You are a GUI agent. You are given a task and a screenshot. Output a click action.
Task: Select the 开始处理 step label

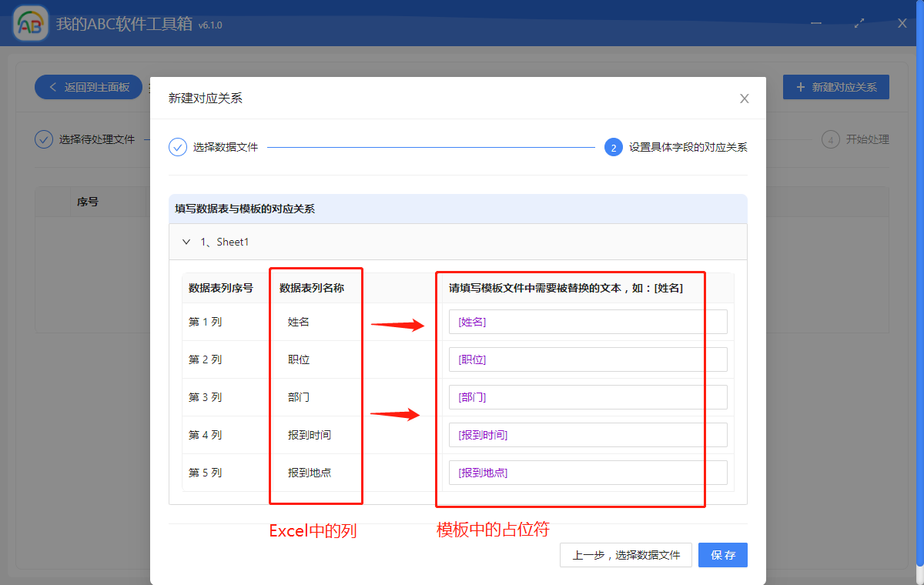tap(866, 139)
